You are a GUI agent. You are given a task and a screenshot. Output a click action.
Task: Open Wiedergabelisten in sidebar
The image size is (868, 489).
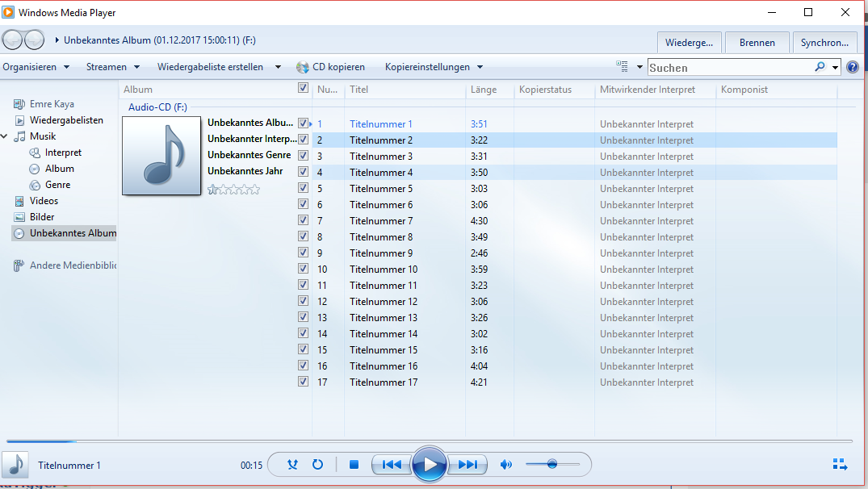click(66, 120)
